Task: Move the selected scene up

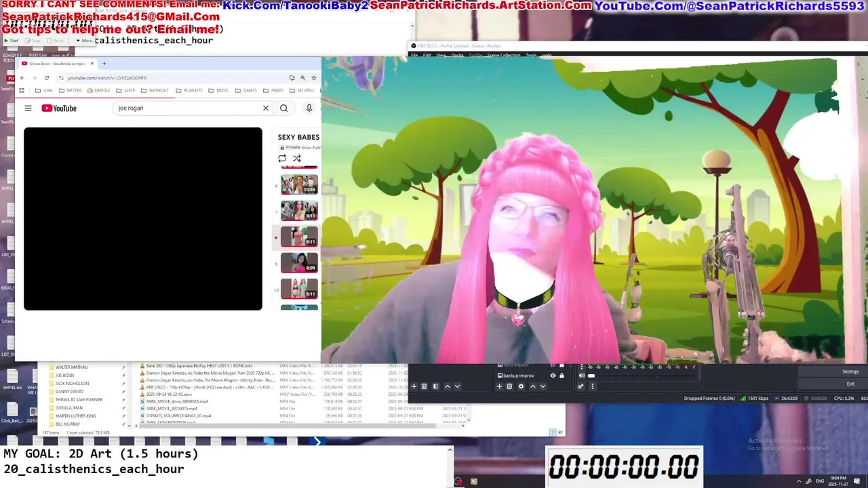Action: coord(447,386)
